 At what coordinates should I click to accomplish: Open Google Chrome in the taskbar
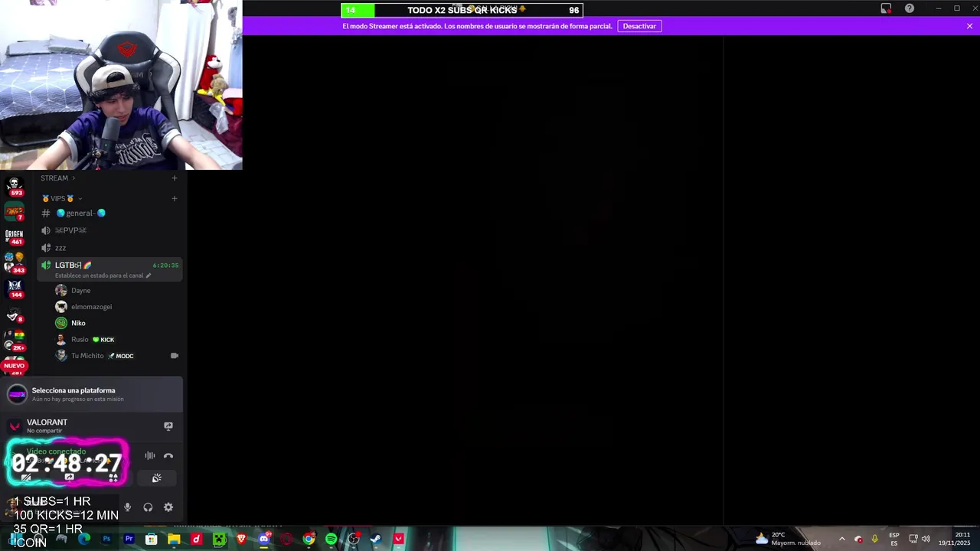pyautogui.click(x=309, y=539)
